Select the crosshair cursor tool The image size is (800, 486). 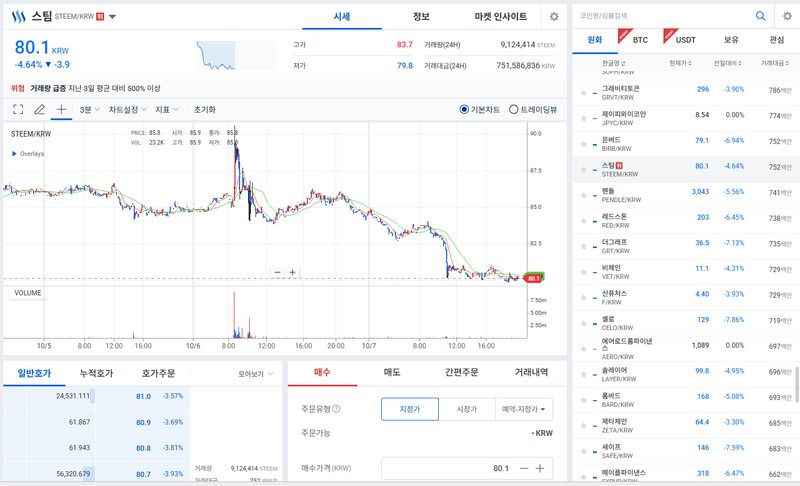pyautogui.click(x=61, y=109)
